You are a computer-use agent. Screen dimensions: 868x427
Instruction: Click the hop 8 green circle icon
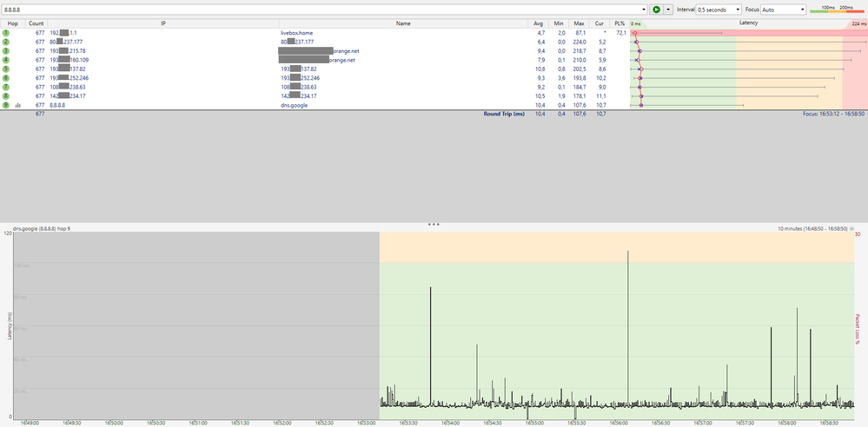[x=6, y=95]
